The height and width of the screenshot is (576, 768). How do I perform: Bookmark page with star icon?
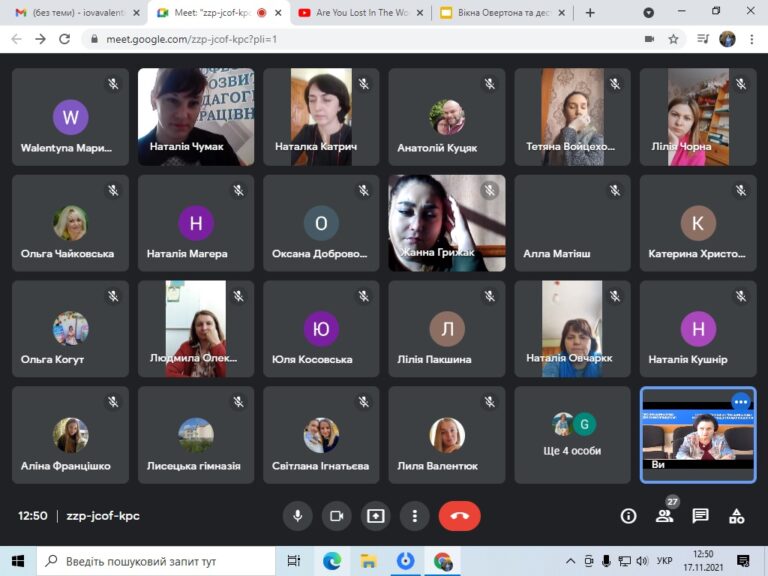click(x=673, y=39)
